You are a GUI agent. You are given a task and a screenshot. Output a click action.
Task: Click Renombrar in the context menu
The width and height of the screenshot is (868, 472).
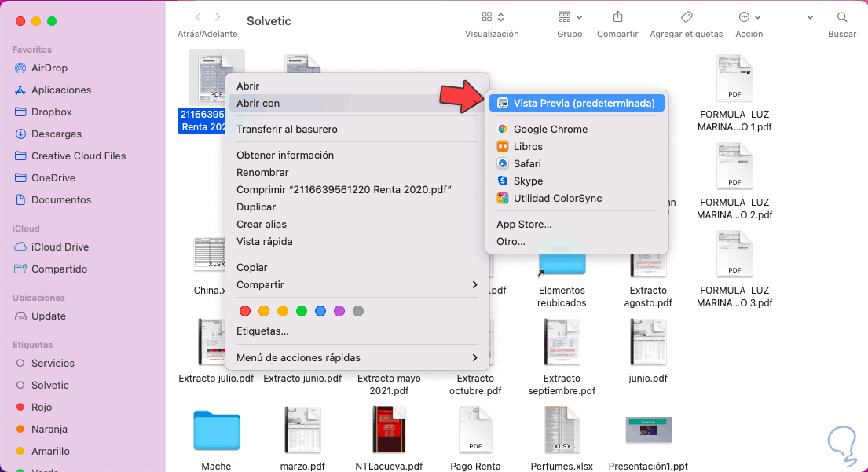click(x=357, y=172)
